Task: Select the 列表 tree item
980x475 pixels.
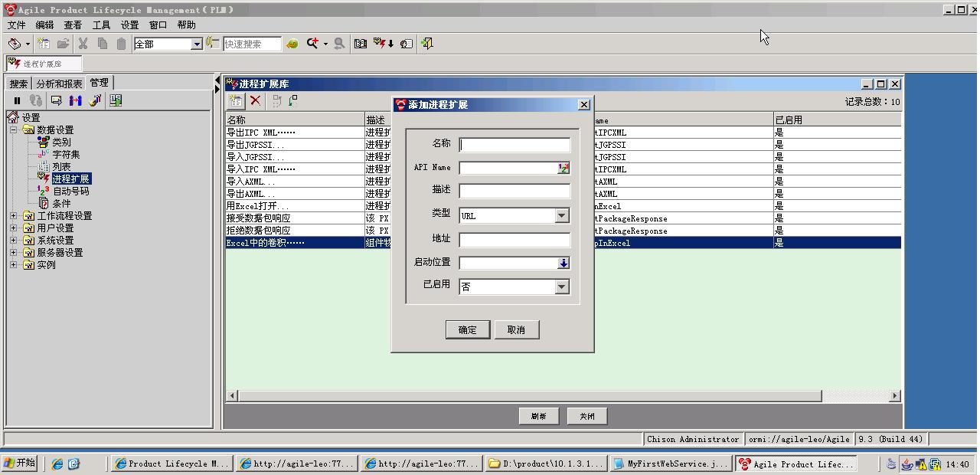Action: pyautogui.click(x=61, y=166)
